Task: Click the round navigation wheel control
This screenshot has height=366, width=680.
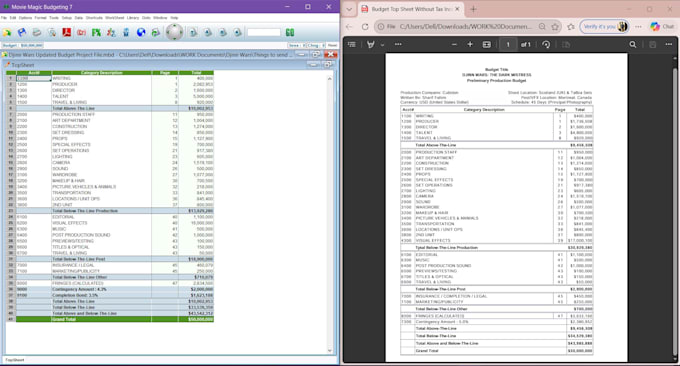Action: 174,32
